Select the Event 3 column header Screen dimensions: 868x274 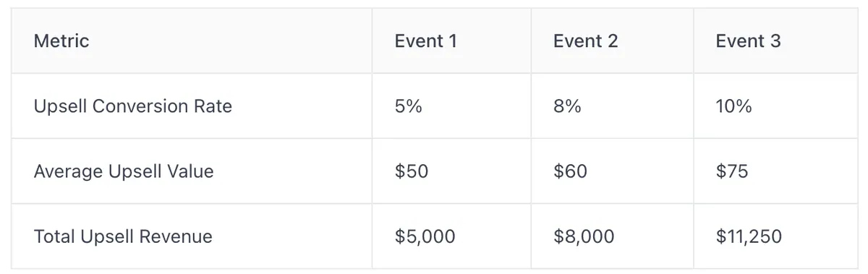click(x=749, y=41)
